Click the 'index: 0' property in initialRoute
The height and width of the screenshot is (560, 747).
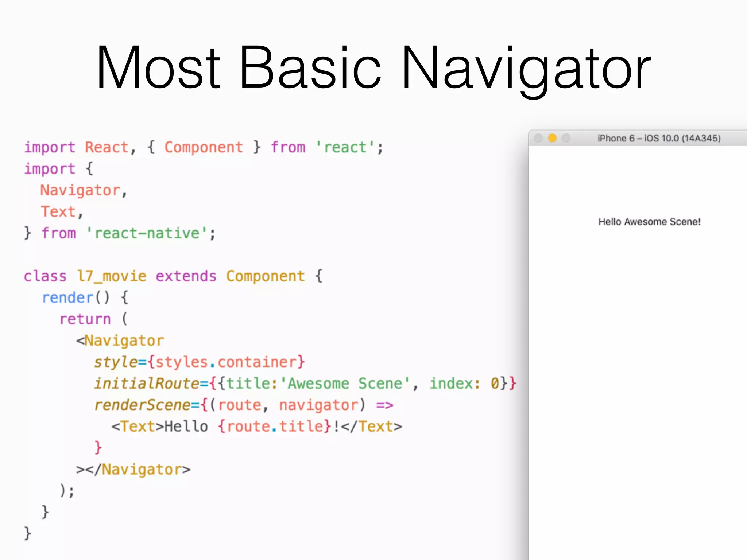[x=464, y=384]
